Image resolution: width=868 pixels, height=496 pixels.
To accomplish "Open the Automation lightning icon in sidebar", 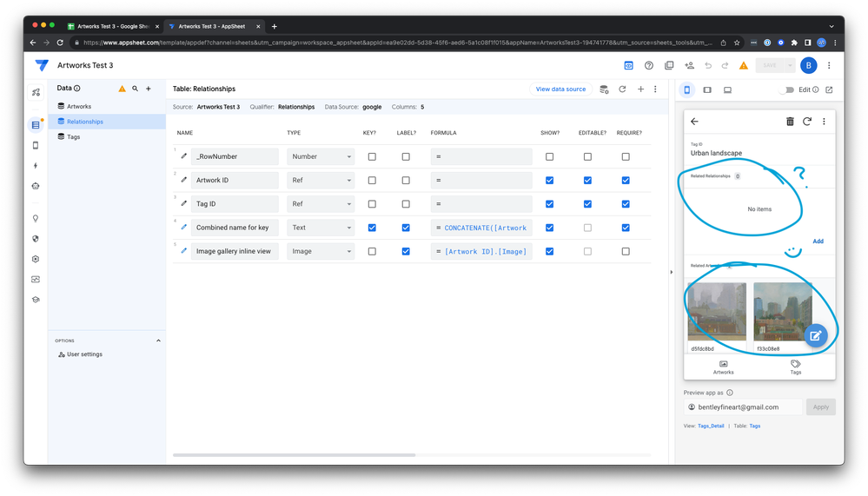I will [36, 166].
